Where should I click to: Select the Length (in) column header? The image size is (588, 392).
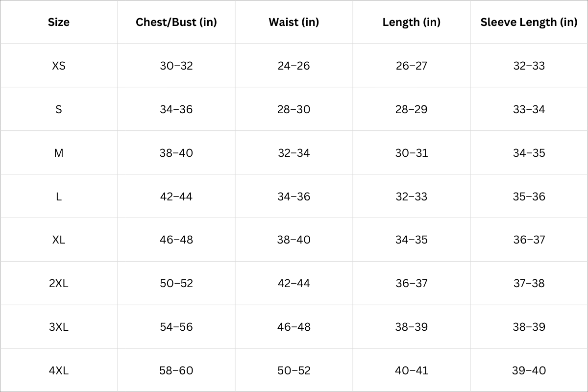[x=412, y=22]
